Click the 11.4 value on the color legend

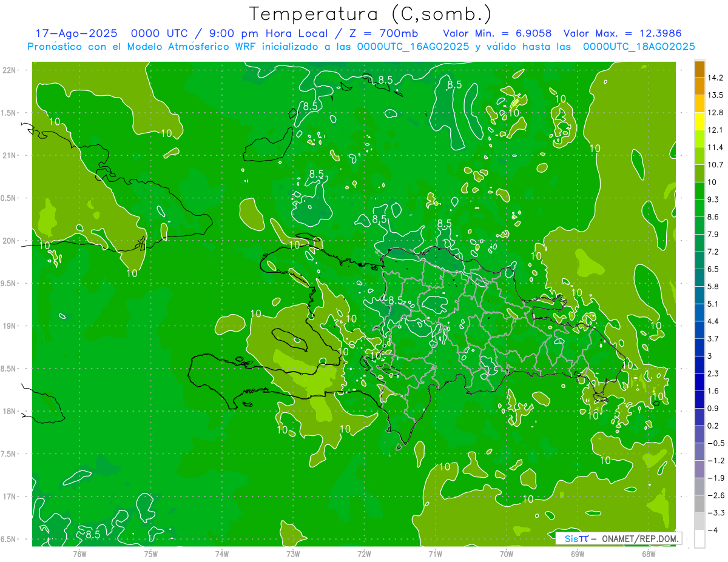point(716,147)
